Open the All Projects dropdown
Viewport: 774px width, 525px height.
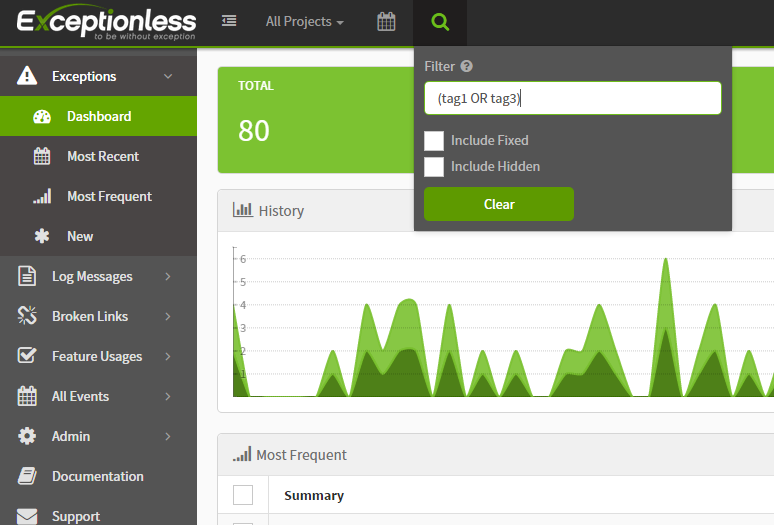tap(305, 22)
